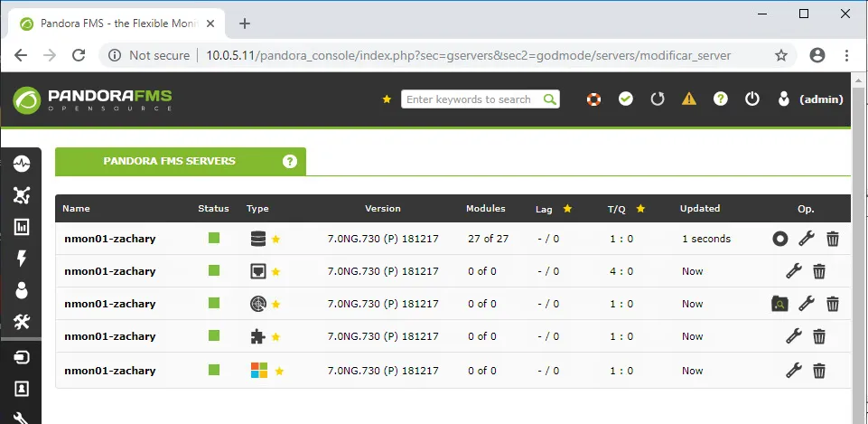Open the Events lightning bolt sidebar icon
Viewport: 868px width, 424px height.
tap(22, 259)
